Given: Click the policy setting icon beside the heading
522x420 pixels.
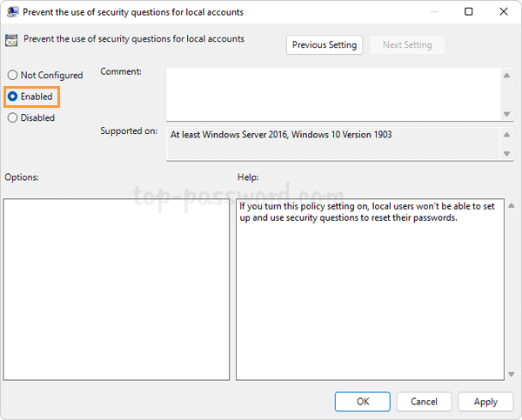Looking at the screenshot, I should tap(12, 39).
